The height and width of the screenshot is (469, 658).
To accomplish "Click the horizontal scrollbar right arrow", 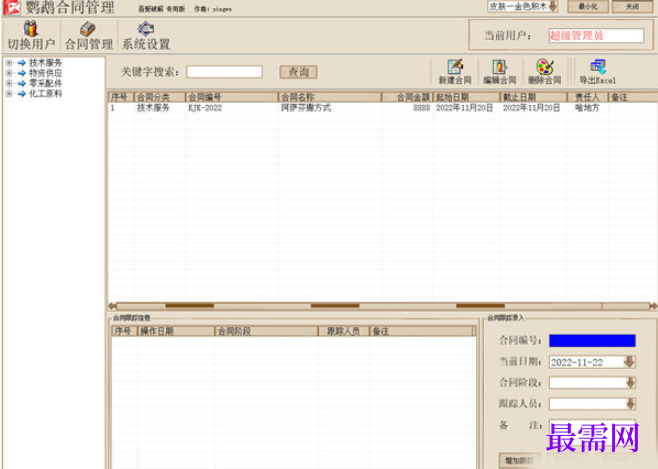I will click(x=653, y=306).
